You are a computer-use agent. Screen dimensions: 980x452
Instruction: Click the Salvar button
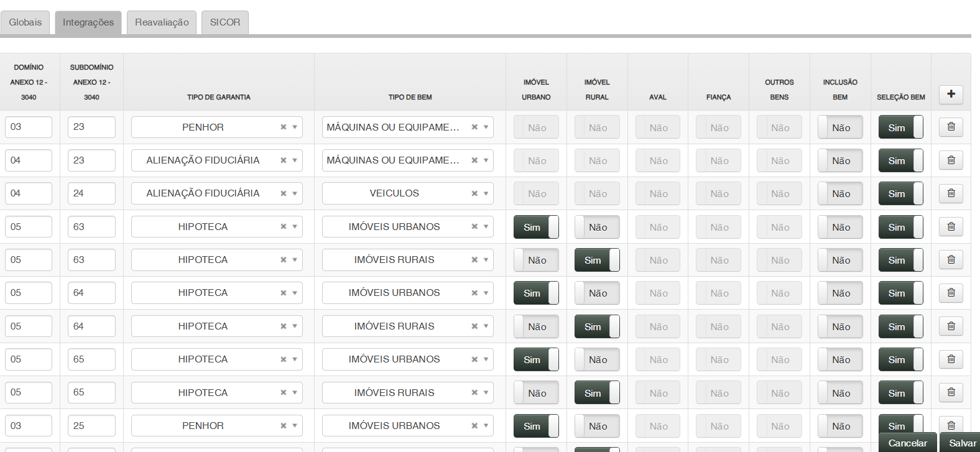(962, 443)
